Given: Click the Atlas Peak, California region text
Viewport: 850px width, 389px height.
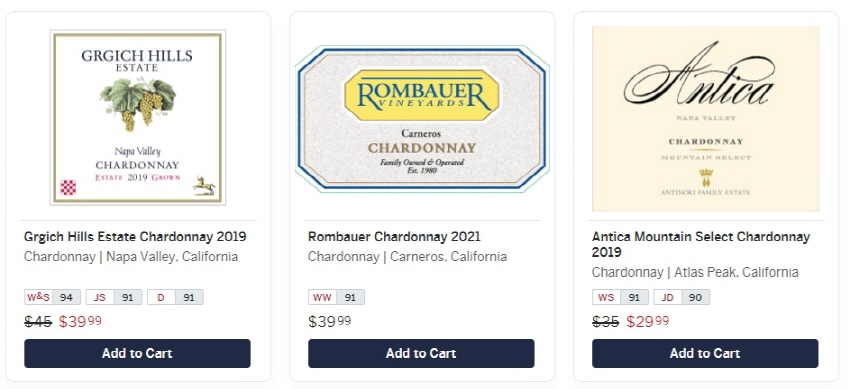Looking at the screenshot, I should pyautogui.click(x=736, y=272).
